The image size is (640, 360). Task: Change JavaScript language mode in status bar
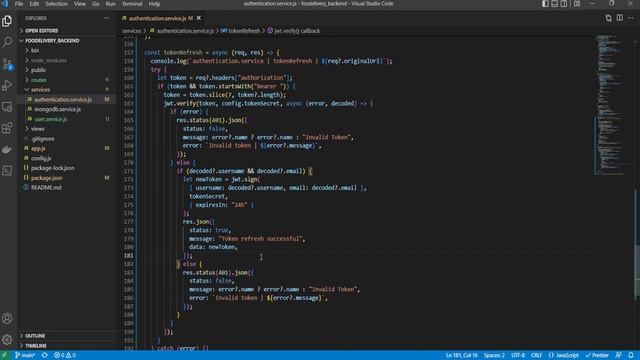[564, 355]
